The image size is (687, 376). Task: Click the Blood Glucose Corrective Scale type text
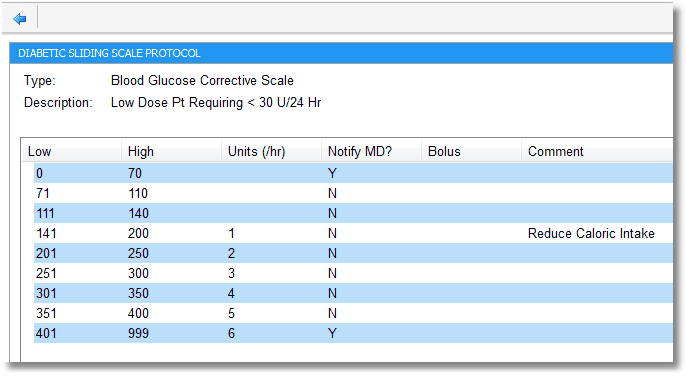coord(202,81)
